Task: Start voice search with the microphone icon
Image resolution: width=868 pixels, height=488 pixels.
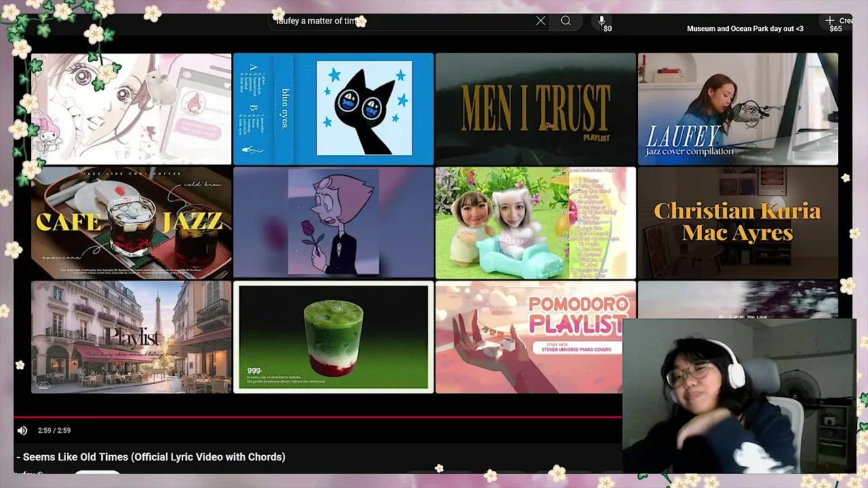Action: pyautogui.click(x=601, y=20)
